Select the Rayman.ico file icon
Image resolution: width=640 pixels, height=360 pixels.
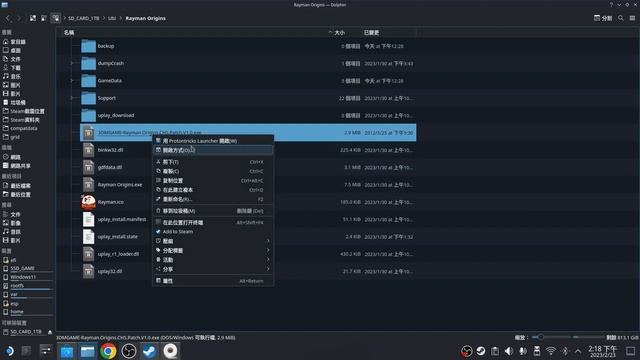click(x=89, y=202)
